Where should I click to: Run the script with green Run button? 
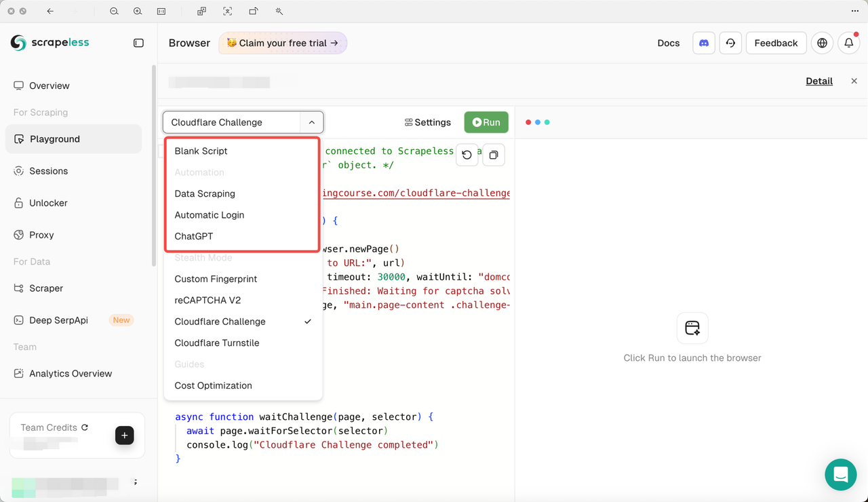coord(486,122)
